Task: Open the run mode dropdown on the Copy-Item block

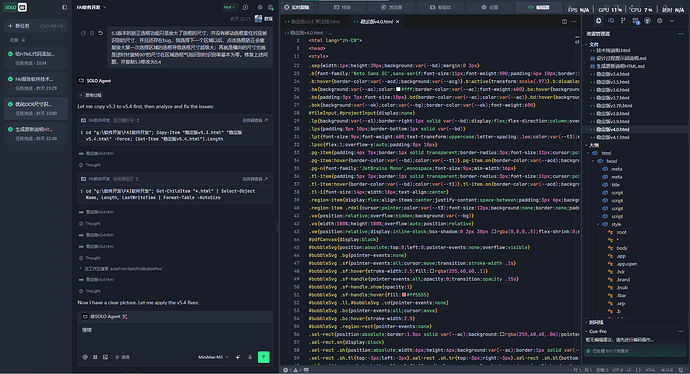Action: [x=126, y=120]
